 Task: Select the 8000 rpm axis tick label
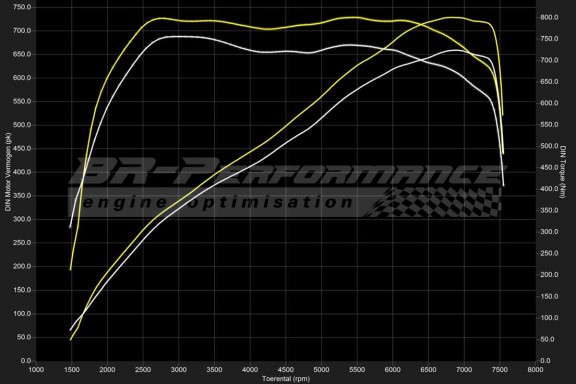(x=535, y=369)
